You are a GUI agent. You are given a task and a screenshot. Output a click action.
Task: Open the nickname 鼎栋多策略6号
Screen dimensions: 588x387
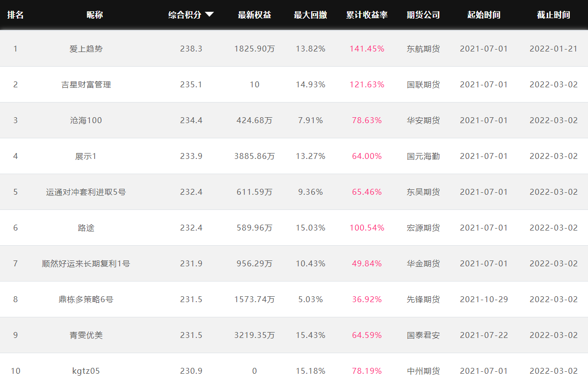click(x=86, y=299)
